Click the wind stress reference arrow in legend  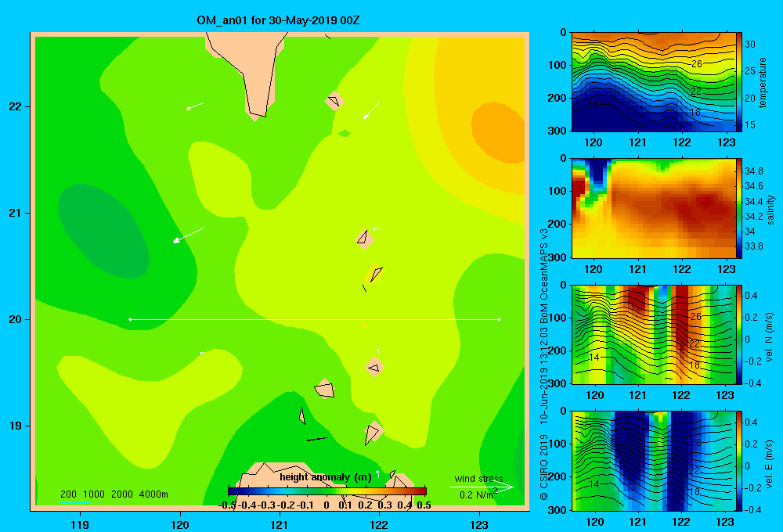click(482, 487)
